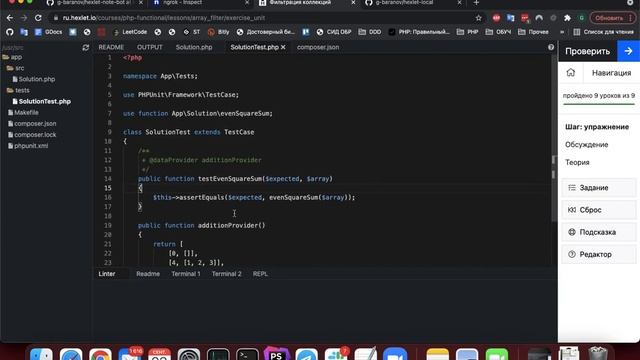This screenshot has height=360, width=640.
Task: Open the Прочее bookmarks folder
Action: (533, 32)
